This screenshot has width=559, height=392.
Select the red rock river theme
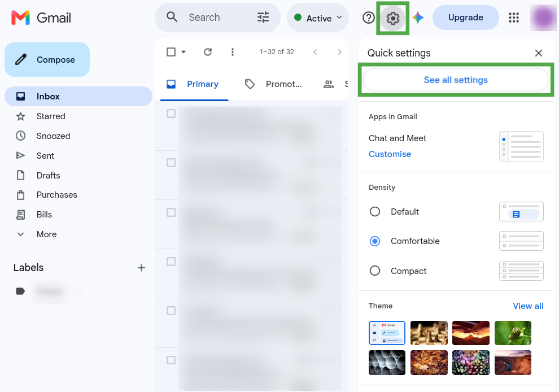pyautogui.click(x=513, y=363)
